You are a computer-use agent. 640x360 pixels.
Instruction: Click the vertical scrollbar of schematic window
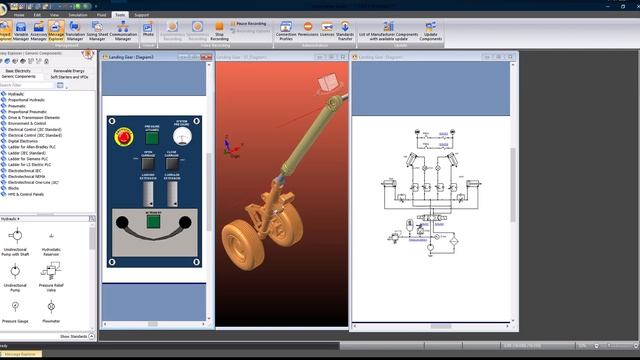pos(513,186)
